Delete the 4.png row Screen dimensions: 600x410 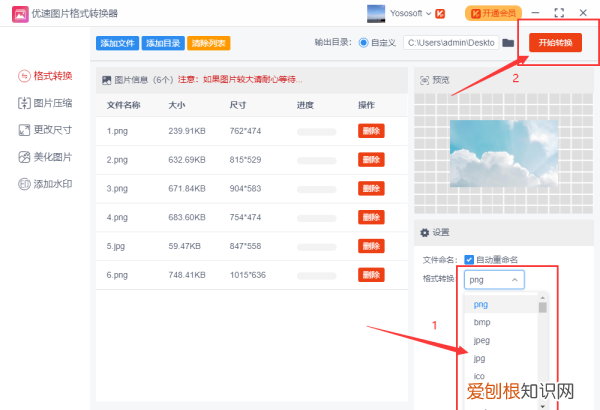pos(371,217)
